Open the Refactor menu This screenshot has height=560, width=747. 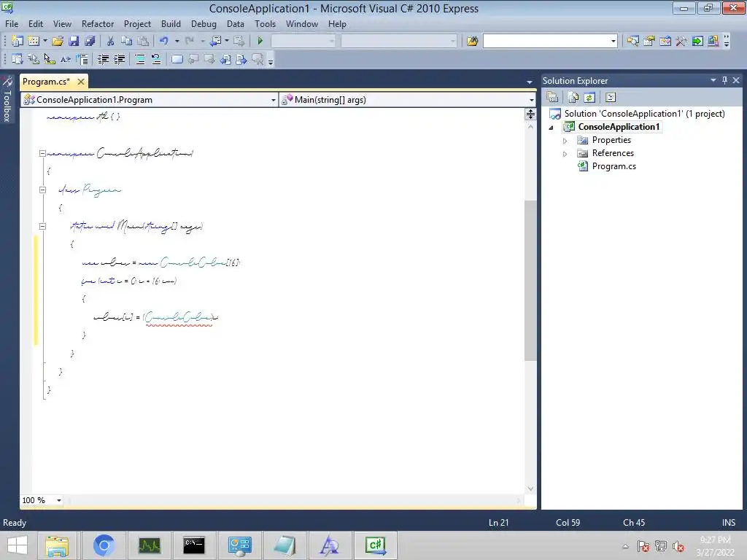pos(98,24)
